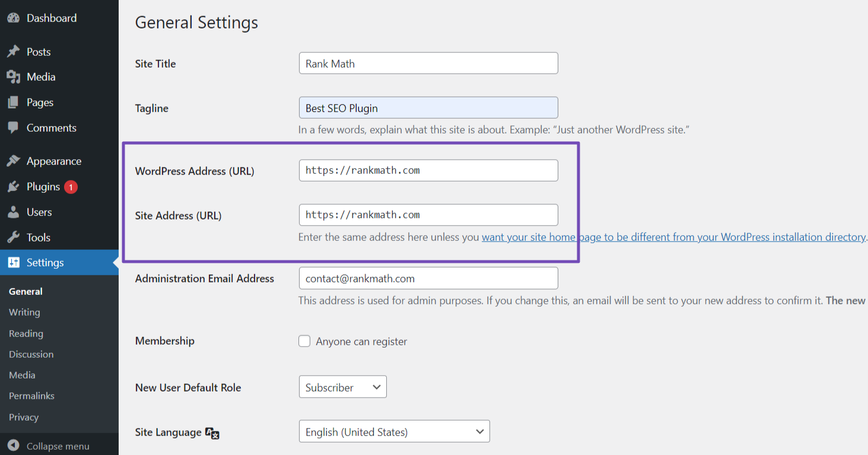
Task: Click the Tools wrench icon
Action: (x=13, y=238)
